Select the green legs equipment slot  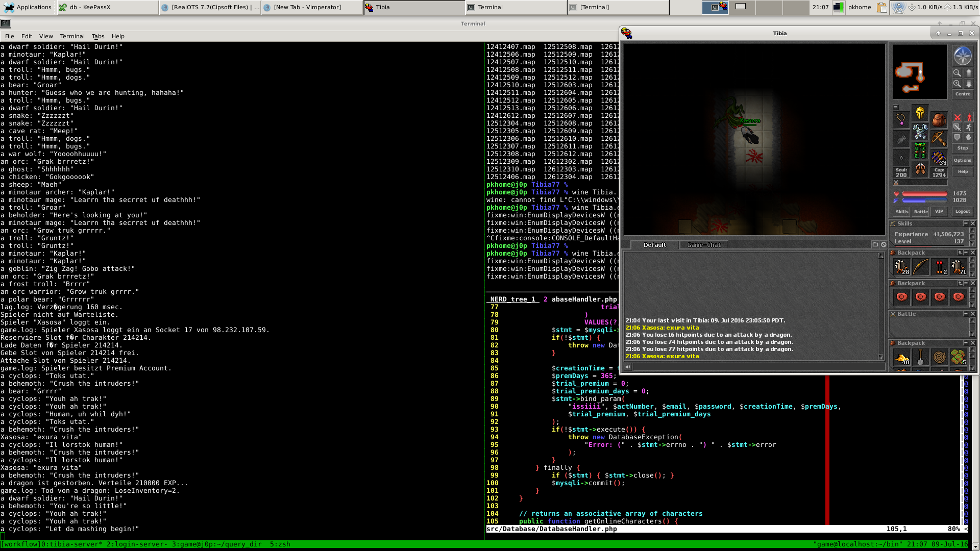920,151
